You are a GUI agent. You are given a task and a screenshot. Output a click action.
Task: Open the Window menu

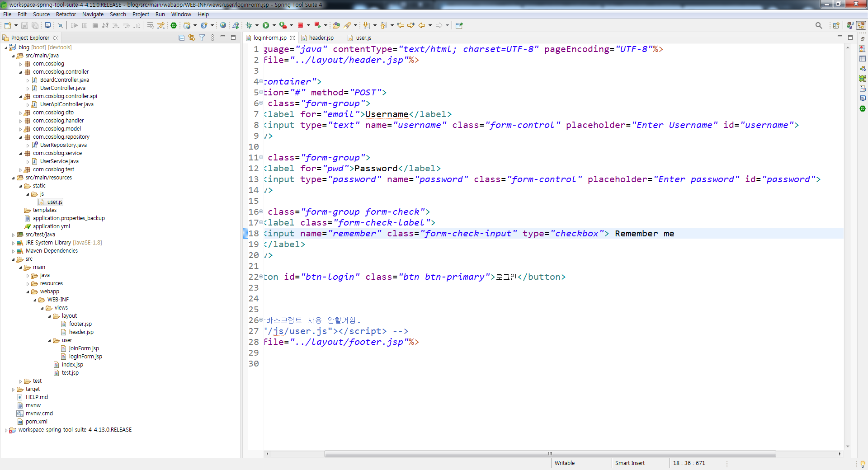click(181, 14)
